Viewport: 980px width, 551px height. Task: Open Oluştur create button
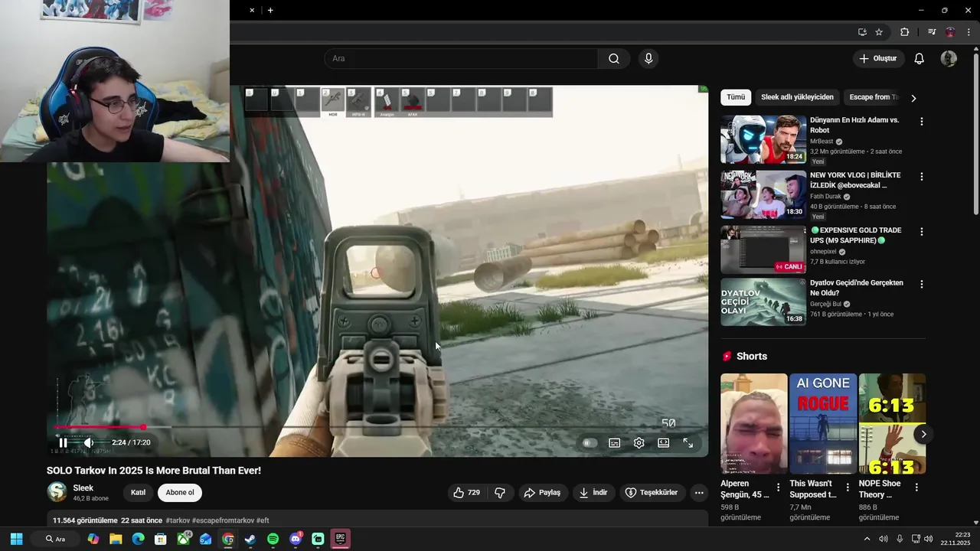(x=878, y=59)
